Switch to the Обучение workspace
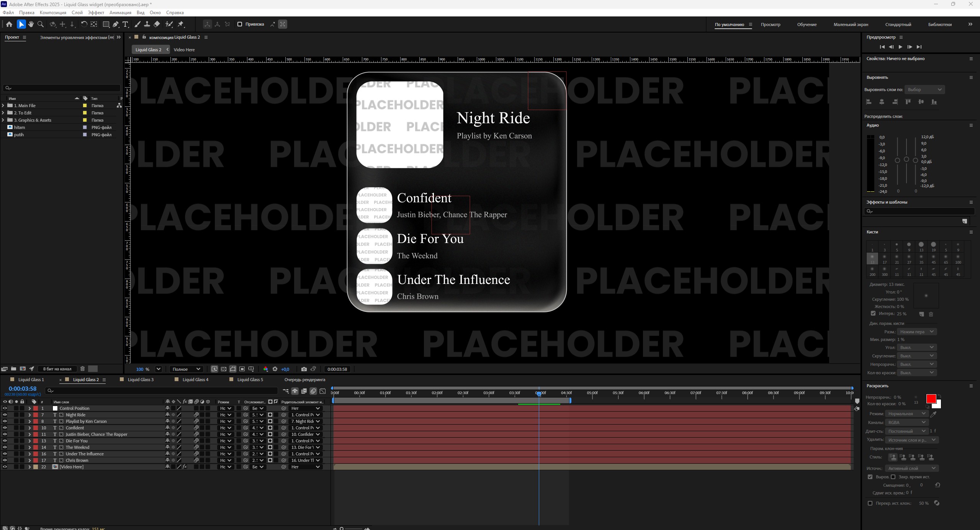 click(x=807, y=24)
